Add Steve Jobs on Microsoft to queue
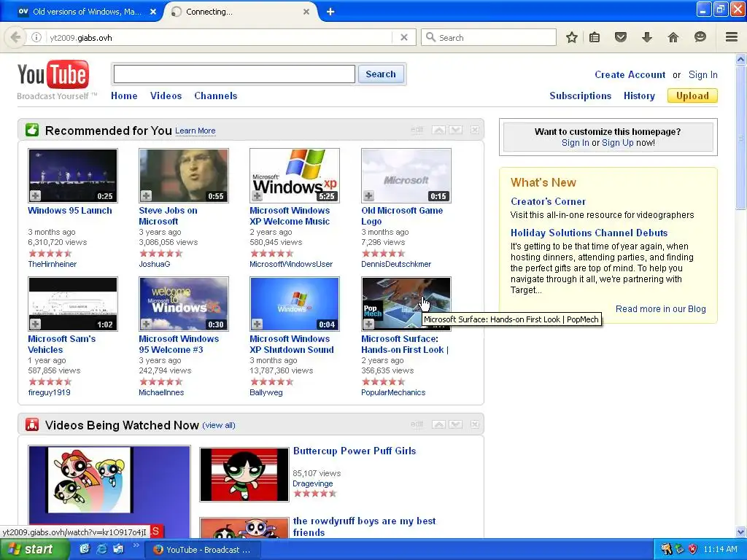 tap(146, 195)
